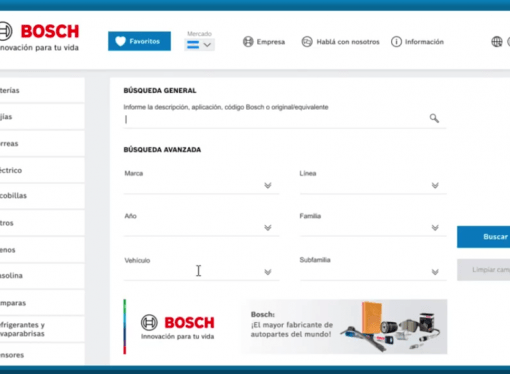Click the Bosch logo in the header

[39, 37]
